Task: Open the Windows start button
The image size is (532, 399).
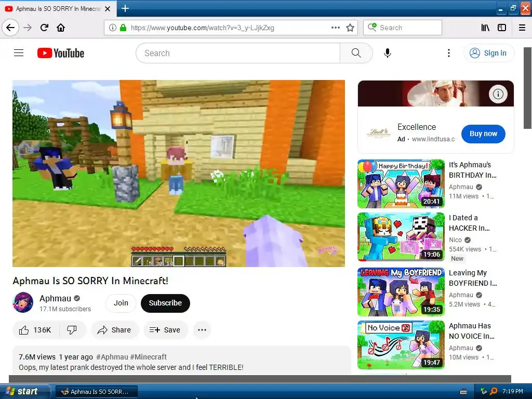Action: coord(24,391)
